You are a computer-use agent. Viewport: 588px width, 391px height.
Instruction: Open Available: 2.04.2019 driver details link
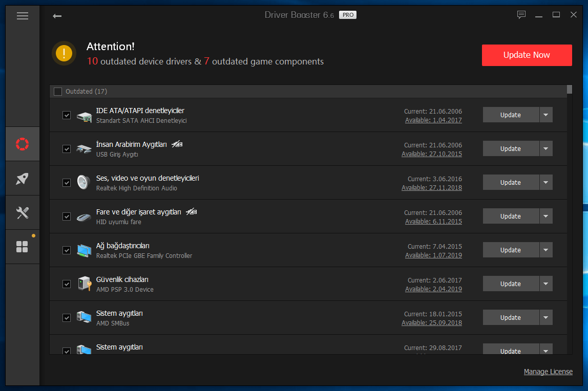click(433, 289)
